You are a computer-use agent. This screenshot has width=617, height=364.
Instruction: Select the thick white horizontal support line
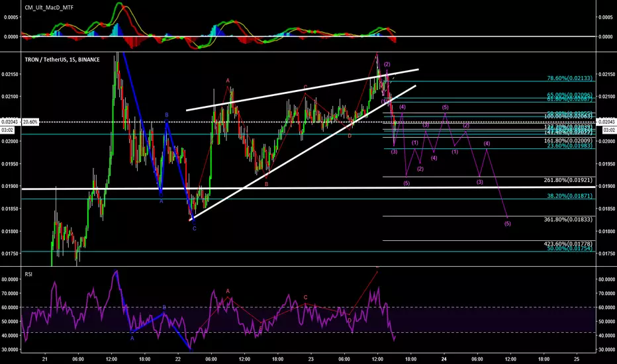click(x=308, y=188)
